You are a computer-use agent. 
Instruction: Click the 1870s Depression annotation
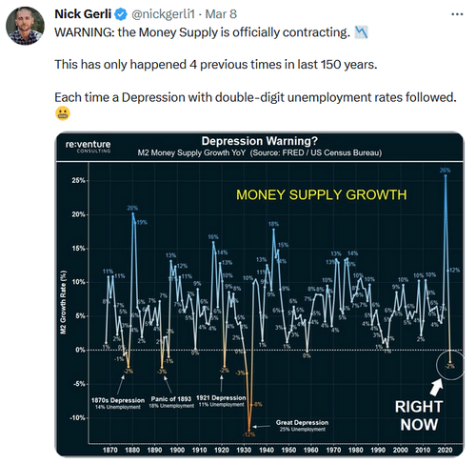118,403
